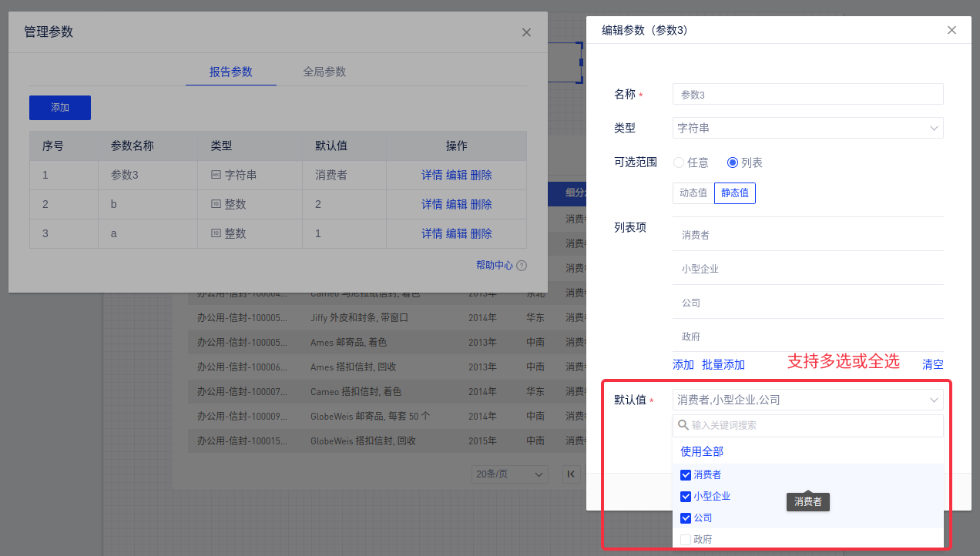Switch to the 全局参数 tab

pyautogui.click(x=324, y=72)
